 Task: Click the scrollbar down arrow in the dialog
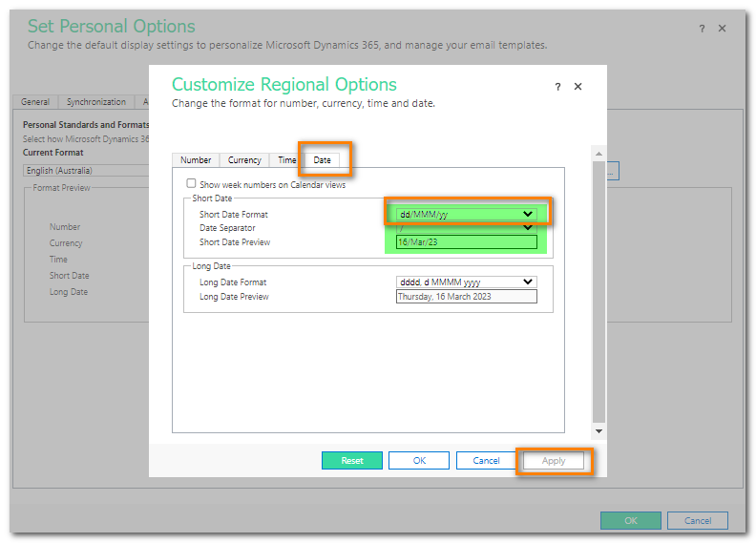pyautogui.click(x=598, y=431)
